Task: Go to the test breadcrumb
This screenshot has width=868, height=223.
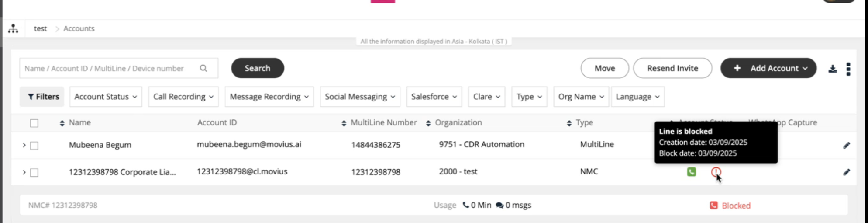Action: pos(40,29)
